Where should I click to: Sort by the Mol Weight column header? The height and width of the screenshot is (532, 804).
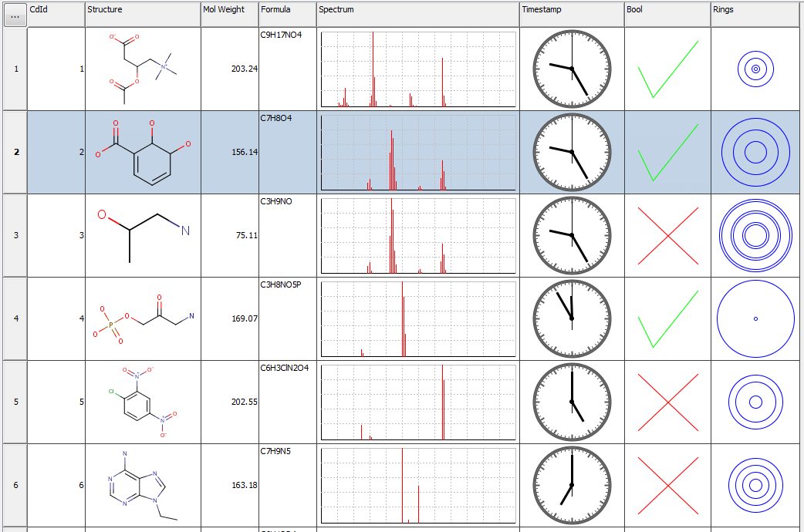tap(229, 10)
